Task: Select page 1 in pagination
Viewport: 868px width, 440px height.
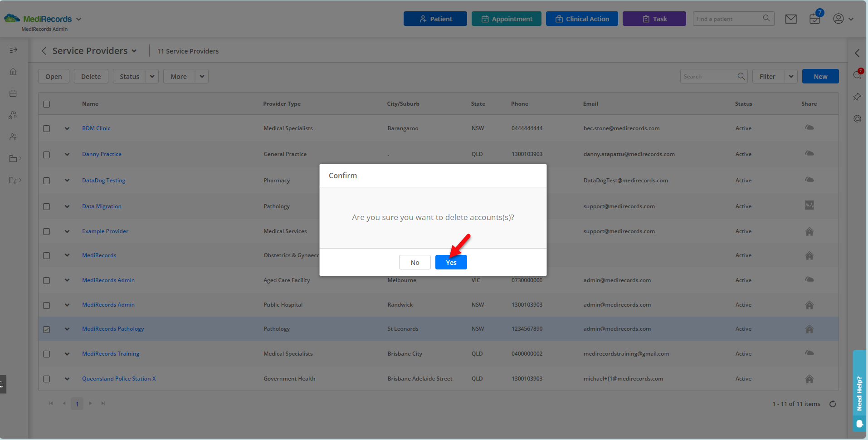Action: [77, 404]
